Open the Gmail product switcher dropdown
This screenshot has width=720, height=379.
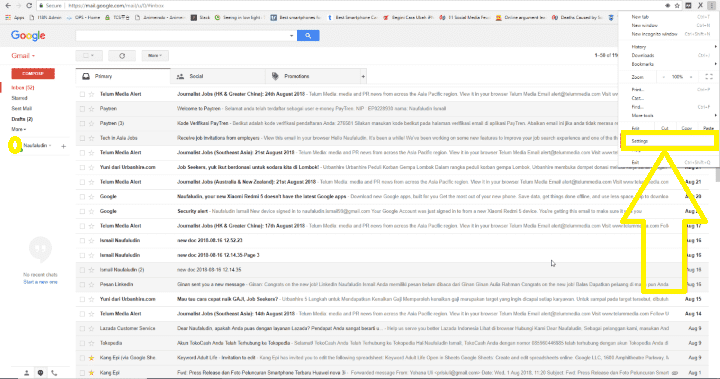click(23, 56)
